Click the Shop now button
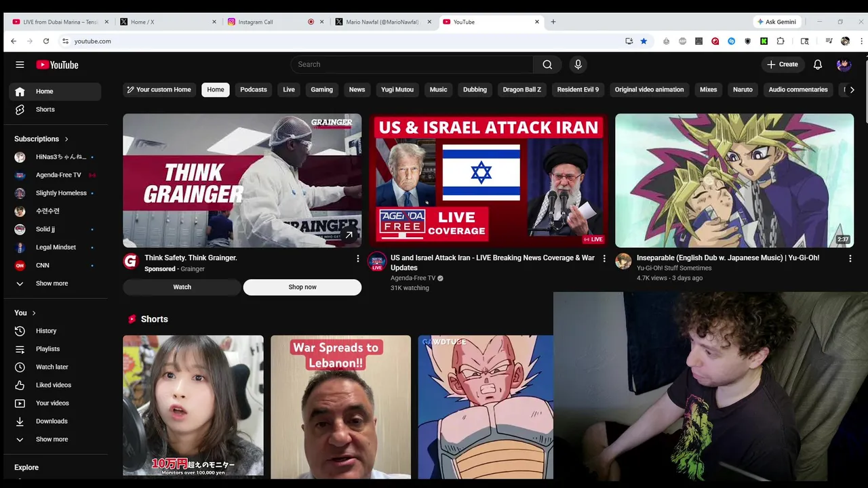The image size is (868, 488). (x=302, y=287)
